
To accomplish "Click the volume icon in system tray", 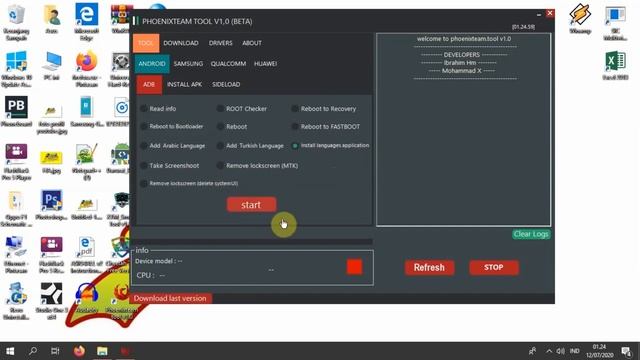I will [x=561, y=351].
